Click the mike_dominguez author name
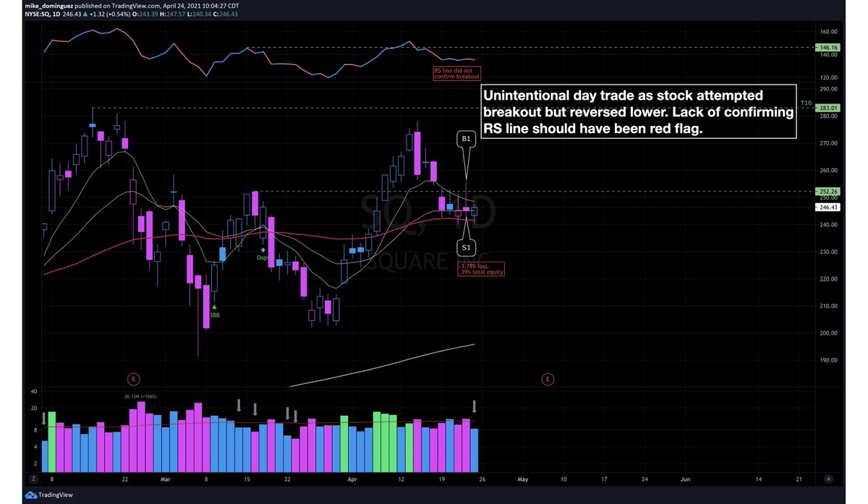Screen dimensions: 868x504 tap(48, 4)
